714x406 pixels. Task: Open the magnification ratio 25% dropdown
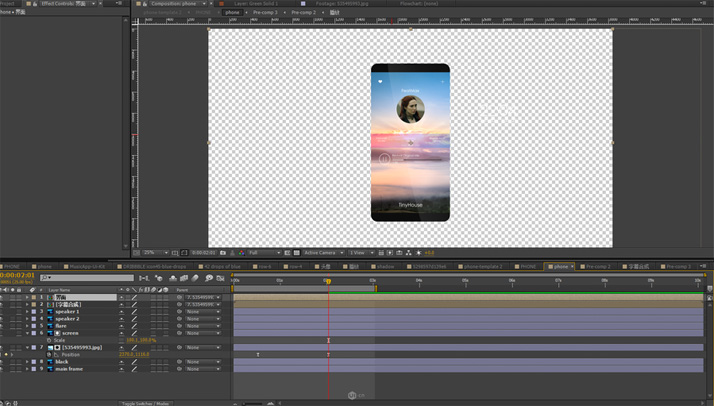[x=152, y=253]
